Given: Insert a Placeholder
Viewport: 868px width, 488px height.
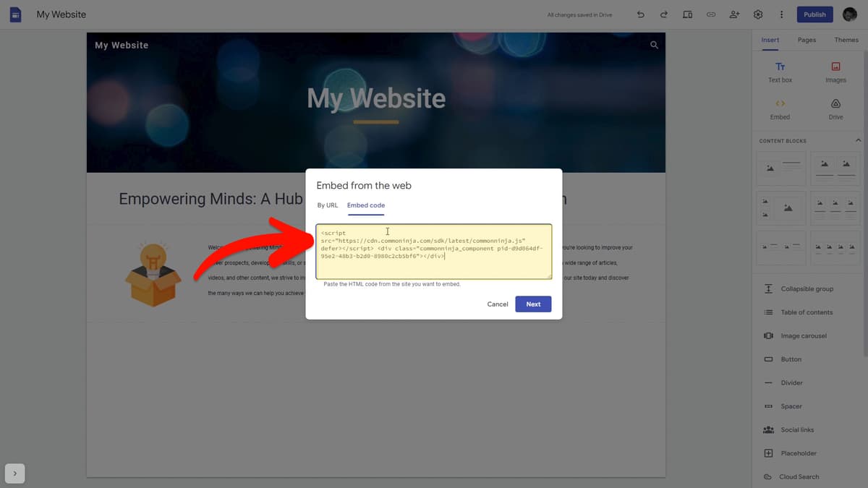Looking at the screenshot, I should (790, 453).
